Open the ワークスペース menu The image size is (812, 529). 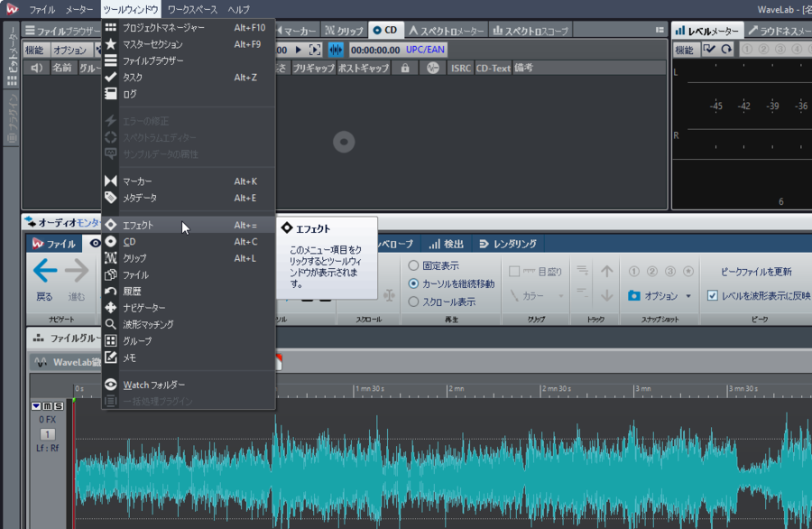point(192,9)
